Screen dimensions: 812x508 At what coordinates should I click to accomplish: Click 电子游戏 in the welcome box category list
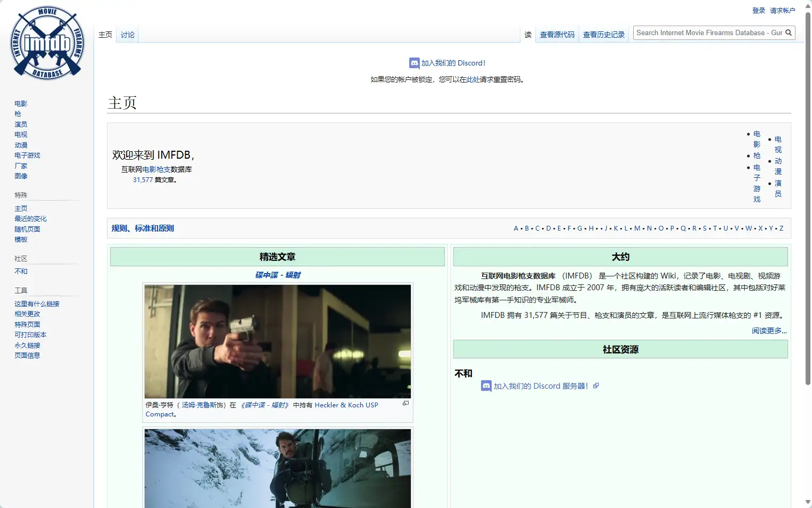[x=757, y=183]
